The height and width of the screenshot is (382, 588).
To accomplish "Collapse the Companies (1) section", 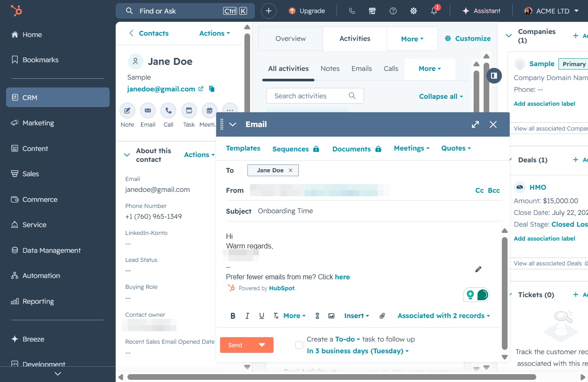I will coord(509,36).
